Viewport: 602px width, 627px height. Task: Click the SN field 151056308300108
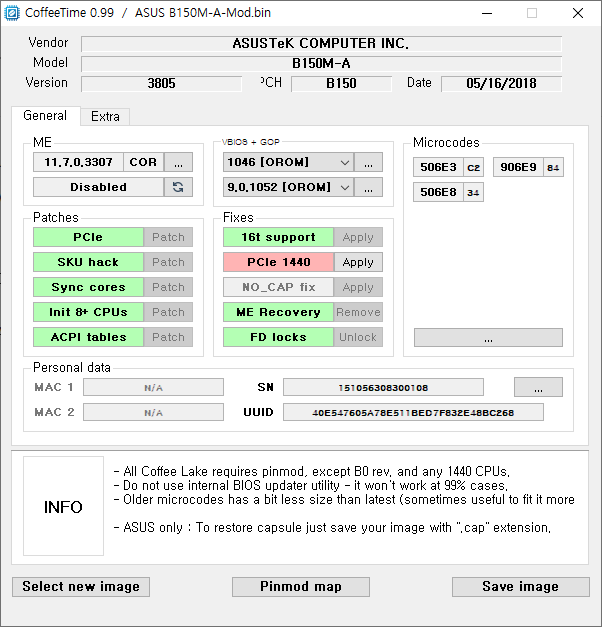click(383, 387)
